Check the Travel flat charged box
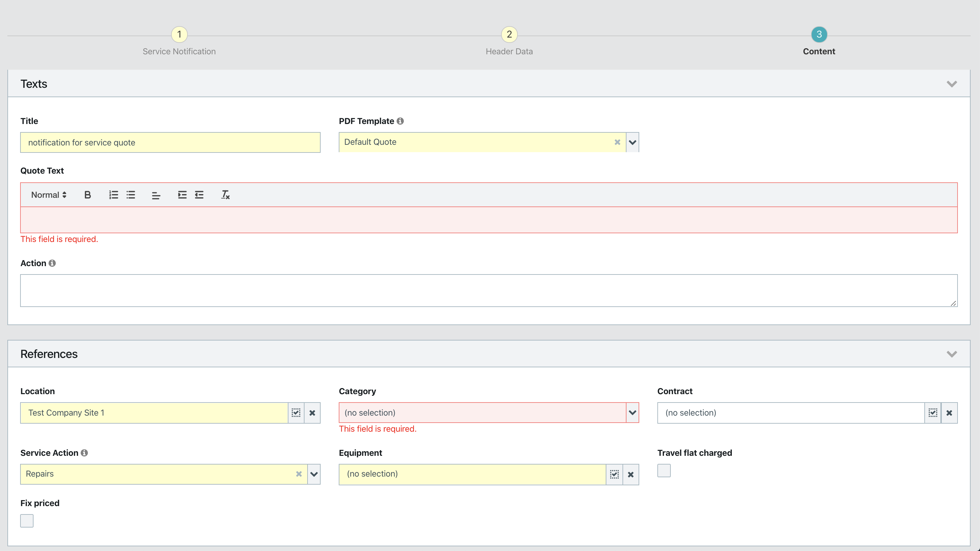Viewport: 980px width, 551px height. click(x=664, y=471)
